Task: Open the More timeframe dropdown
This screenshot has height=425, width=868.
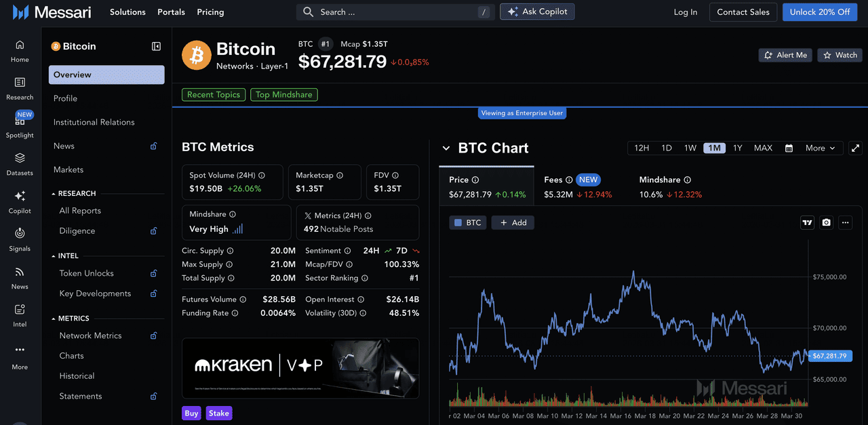Action: point(821,148)
